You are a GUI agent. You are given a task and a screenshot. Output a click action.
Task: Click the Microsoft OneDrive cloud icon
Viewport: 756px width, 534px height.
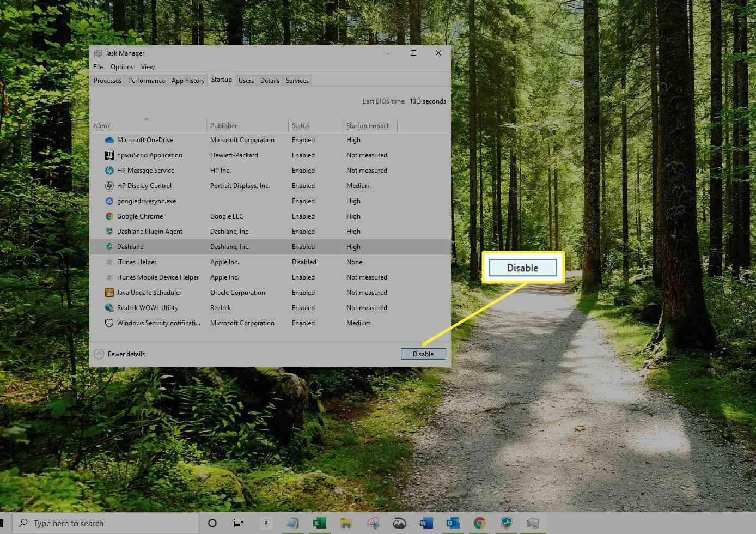[x=109, y=140]
